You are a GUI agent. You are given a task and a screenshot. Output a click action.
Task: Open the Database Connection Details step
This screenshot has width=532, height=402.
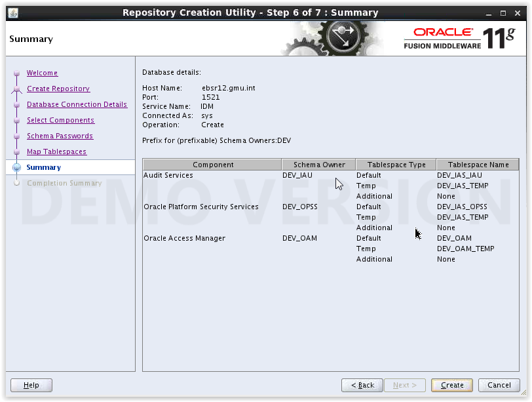tap(77, 104)
